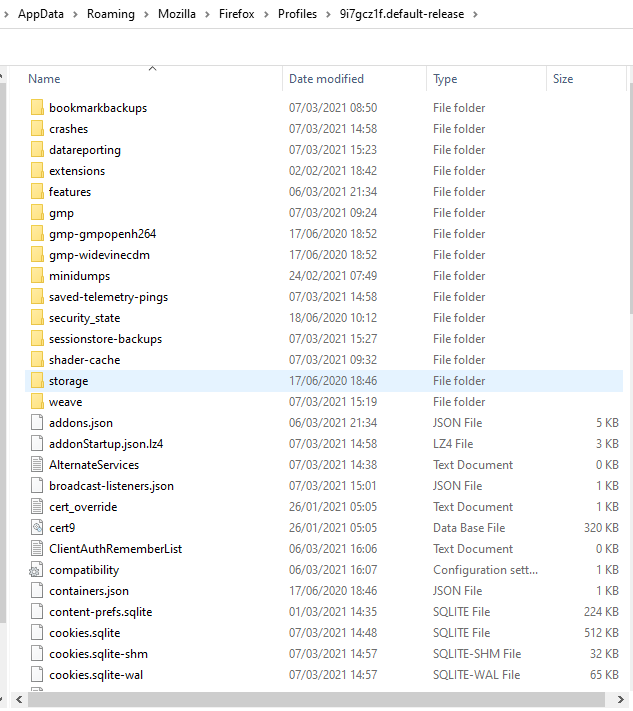Click the security_state folder icon

pos(37,317)
